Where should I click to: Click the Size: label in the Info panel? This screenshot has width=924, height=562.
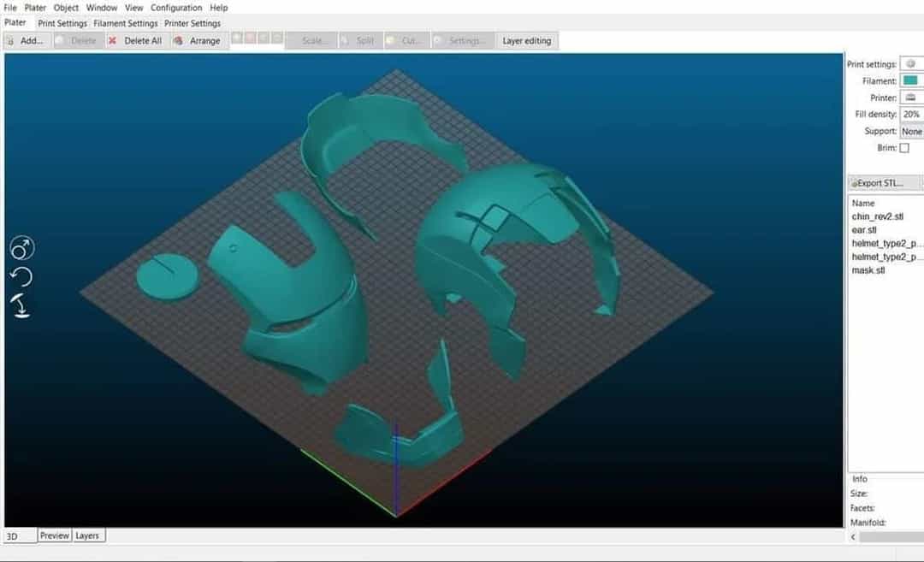(859, 494)
